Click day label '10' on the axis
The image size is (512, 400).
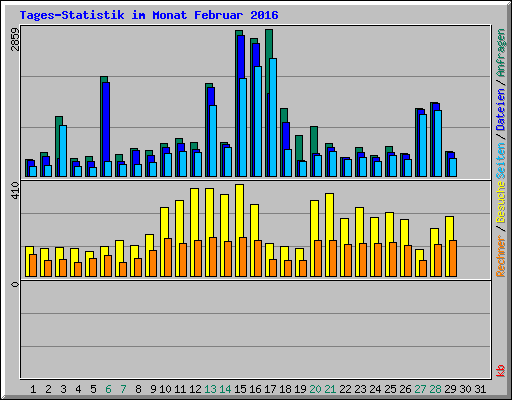click(165, 389)
